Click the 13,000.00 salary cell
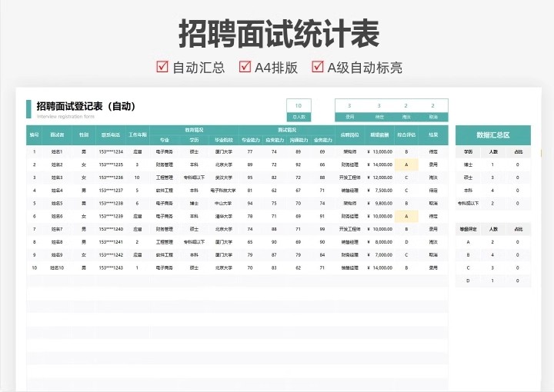Image resolution: width=554 pixels, height=392 pixels. [x=380, y=151]
